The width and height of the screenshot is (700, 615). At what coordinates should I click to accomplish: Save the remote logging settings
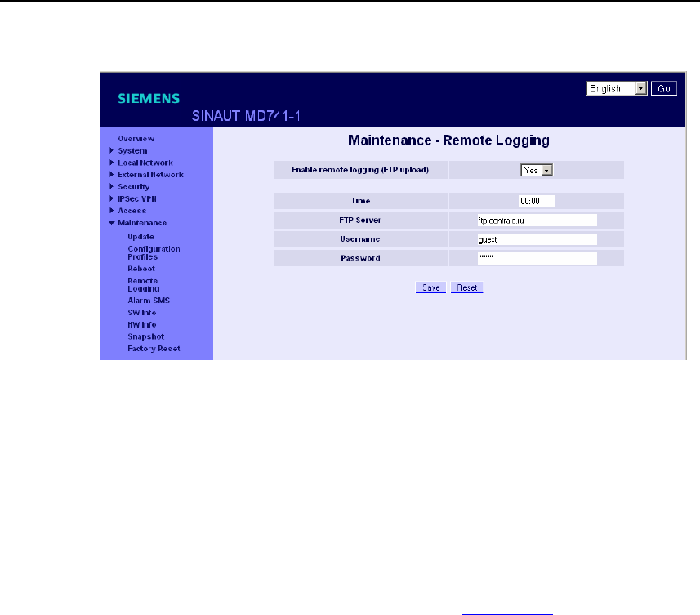click(430, 287)
